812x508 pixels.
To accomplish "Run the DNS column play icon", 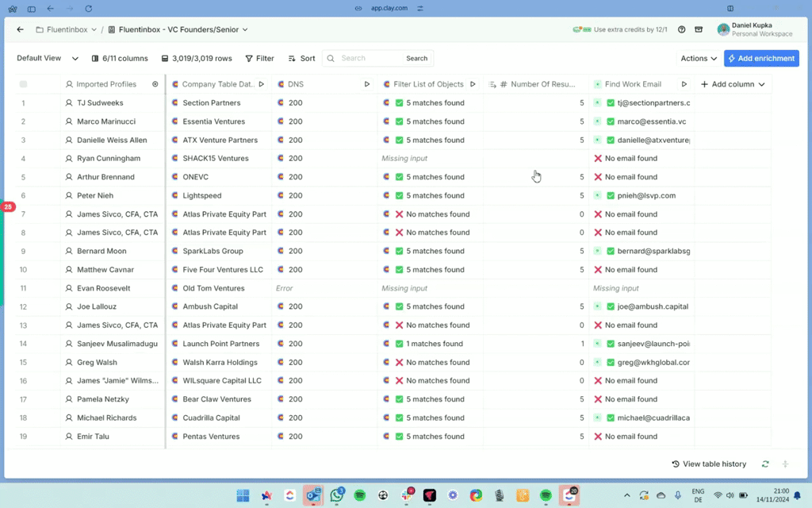I will point(366,84).
